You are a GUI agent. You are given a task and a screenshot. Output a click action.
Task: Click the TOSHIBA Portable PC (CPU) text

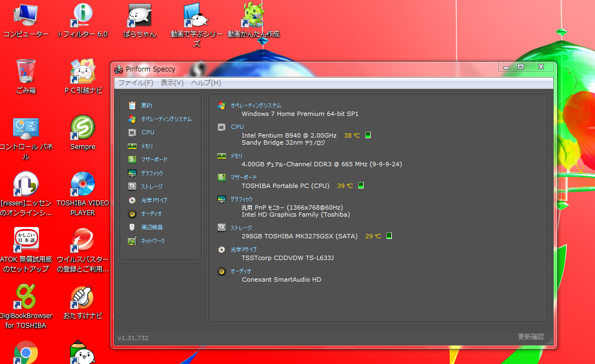tap(286, 186)
